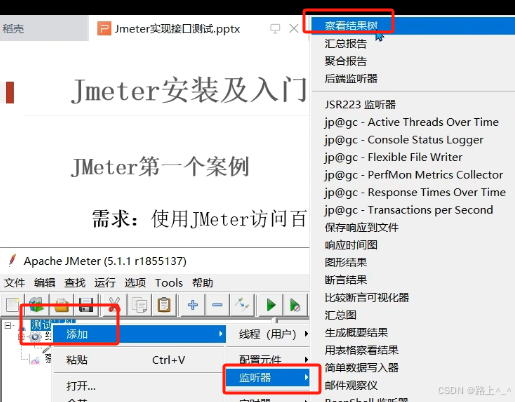
Task: Open the 编辑 menu
Action: pos(44,283)
